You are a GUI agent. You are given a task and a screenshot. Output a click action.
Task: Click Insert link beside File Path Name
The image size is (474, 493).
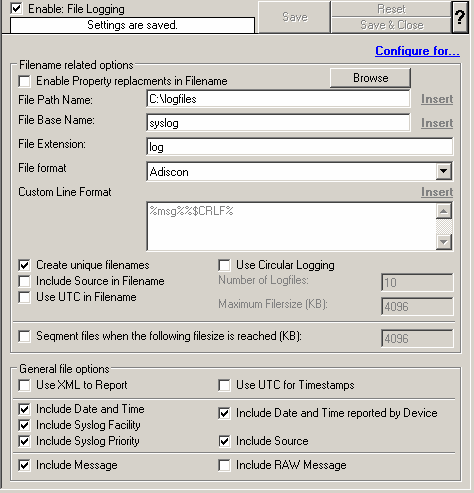(x=437, y=99)
